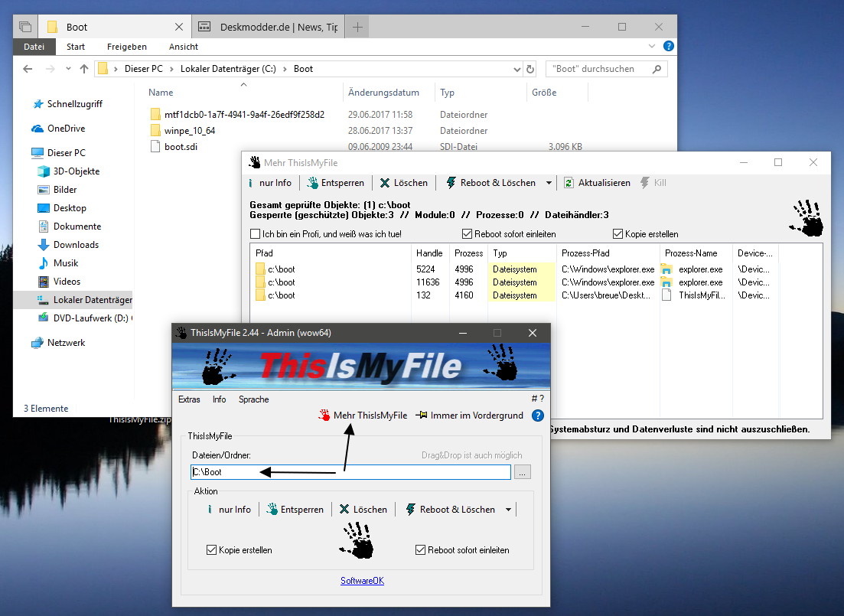Open recent locations dropdown arrow

[x=68, y=69]
